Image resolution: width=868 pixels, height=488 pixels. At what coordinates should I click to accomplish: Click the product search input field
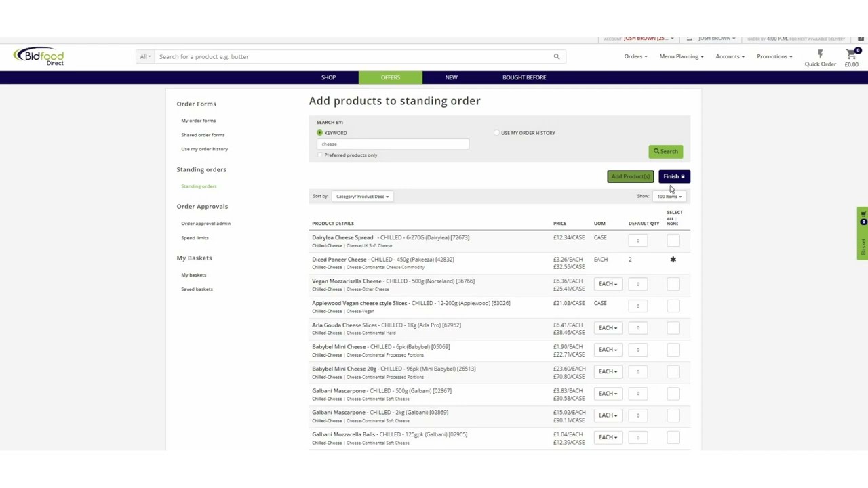coord(353,56)
